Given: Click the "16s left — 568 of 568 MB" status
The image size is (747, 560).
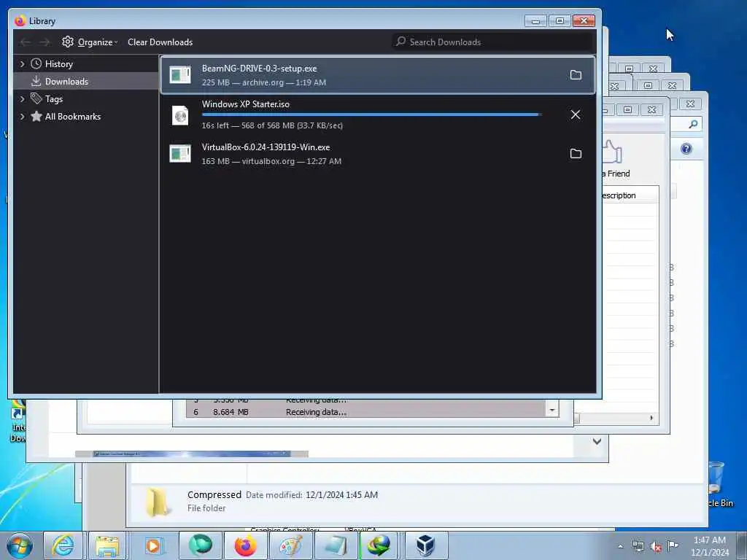Looking at the screenshot, I should [x=272, y=125].
